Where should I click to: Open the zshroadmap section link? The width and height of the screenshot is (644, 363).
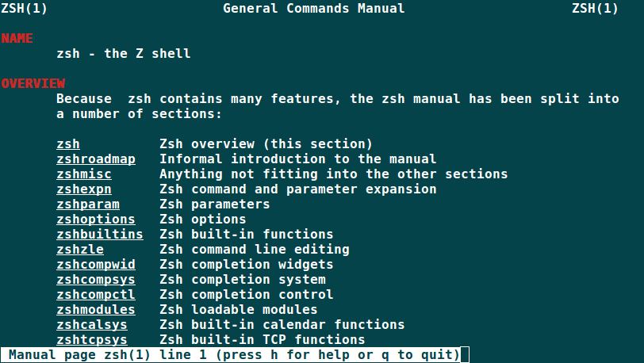click(x=96, y=159)
